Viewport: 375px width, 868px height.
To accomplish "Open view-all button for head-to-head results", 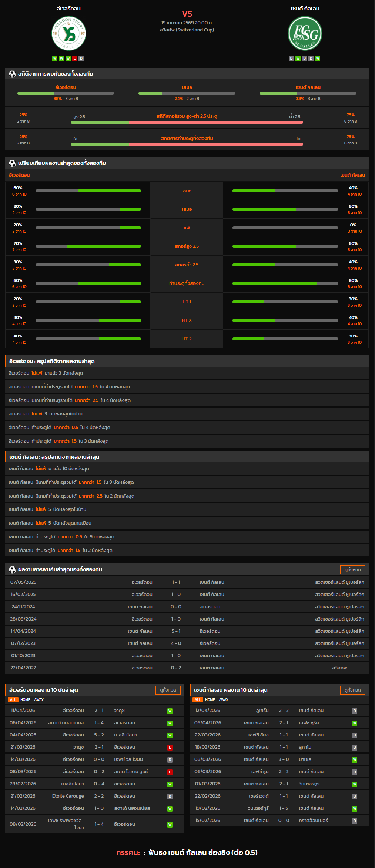I will click(352, 569).
